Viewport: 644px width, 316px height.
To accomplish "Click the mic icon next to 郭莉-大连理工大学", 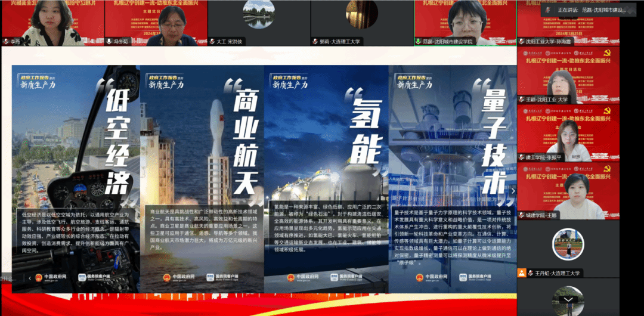I will tap(315, 42).
